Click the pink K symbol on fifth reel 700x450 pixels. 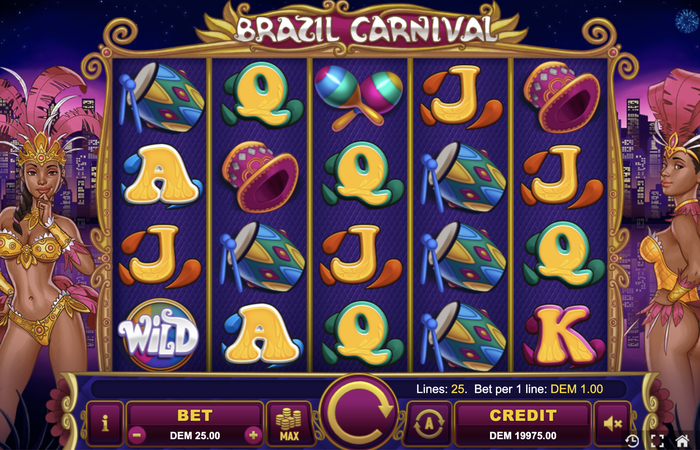(x=563, y=336)
